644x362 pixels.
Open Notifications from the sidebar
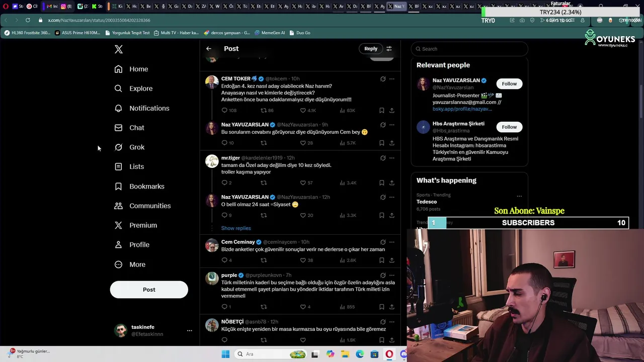click(x=142, y=108)
